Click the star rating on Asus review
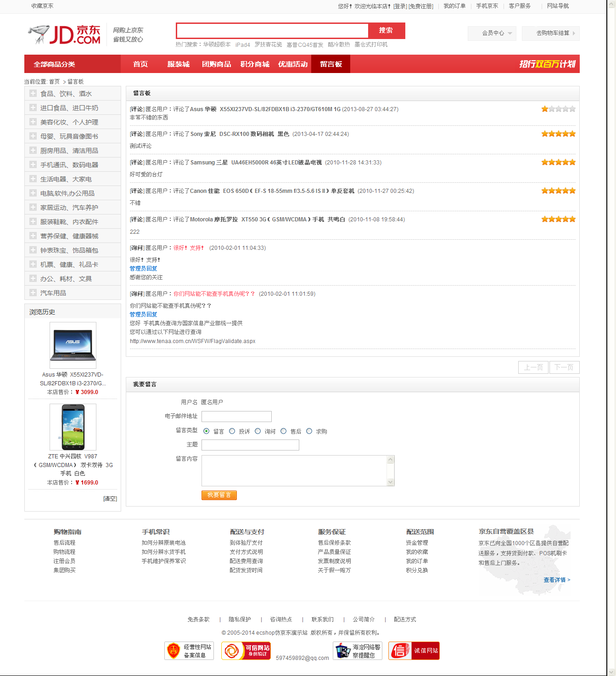616x676 pixels. [x=558, y=109]
